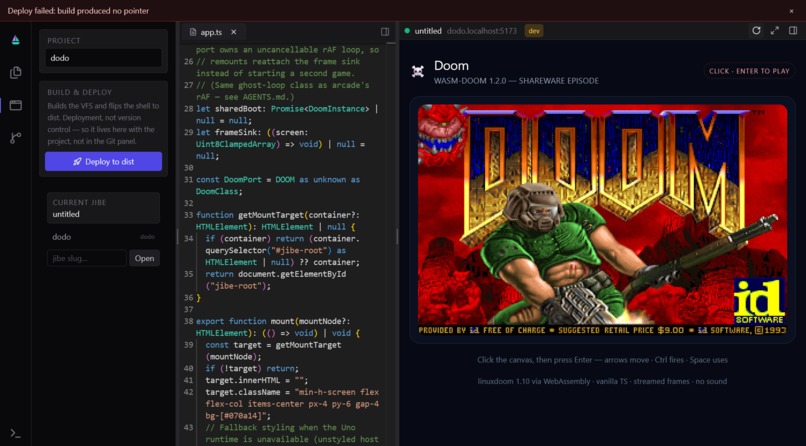This screenshot has width=806, height=446.
Task: Click the WASM-DOOM 1.2.0 subtitle text
Action: click(x=516, y=81)
